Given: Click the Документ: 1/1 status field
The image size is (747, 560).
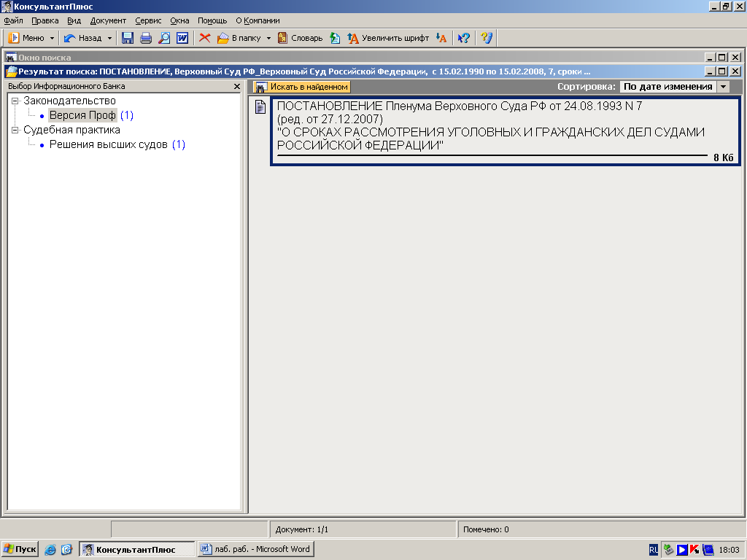Looking at the screenshot, I should coord(363,529).
